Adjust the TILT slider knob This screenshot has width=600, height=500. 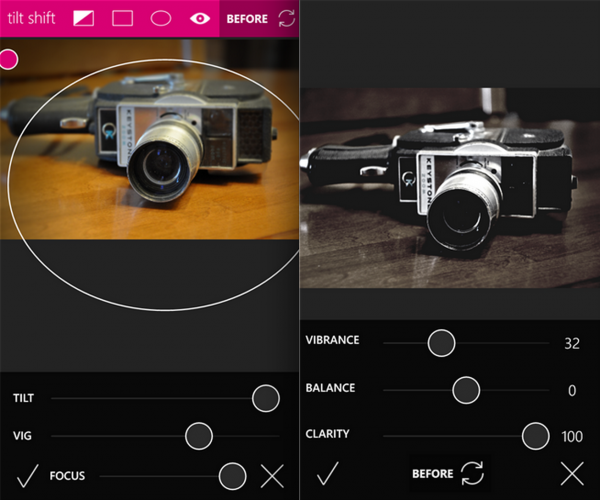click(x=265, y=398)
